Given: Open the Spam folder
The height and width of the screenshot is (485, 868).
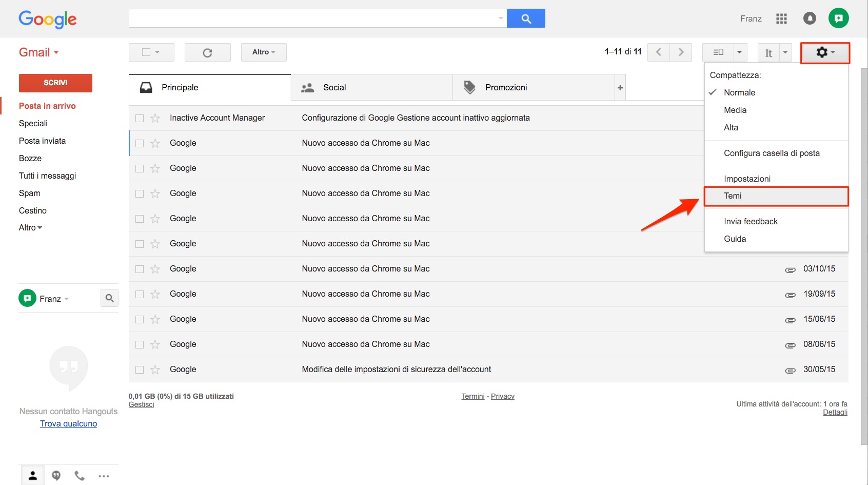Looking at the screenshot, I should coord(29,193).
